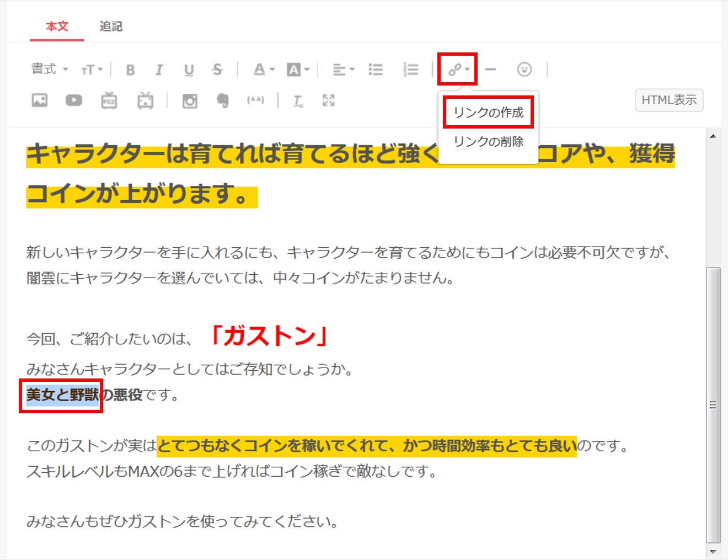
Task: Choose リンクの削除 from the menu
Action: 489,142
